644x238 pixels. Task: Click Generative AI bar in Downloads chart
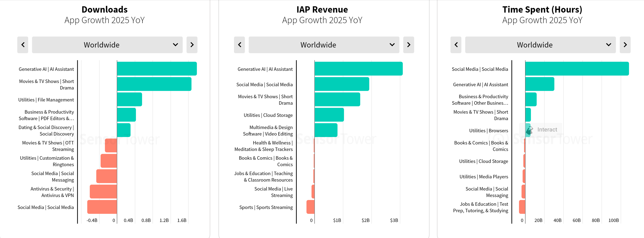click(157, 69)
